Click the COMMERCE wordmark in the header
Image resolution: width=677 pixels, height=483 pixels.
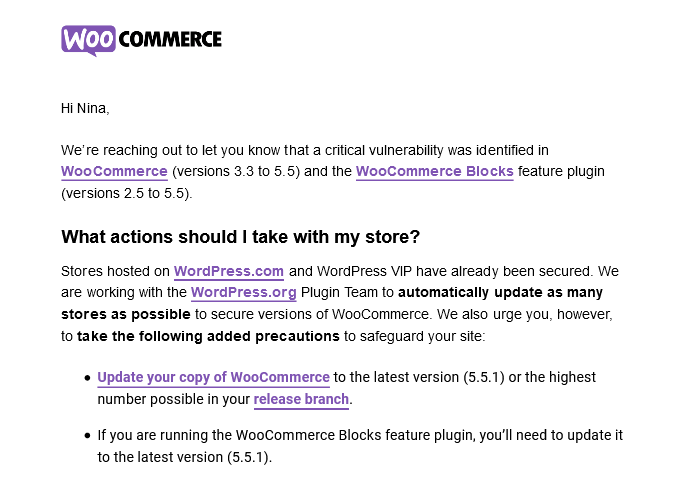[170, 39]
